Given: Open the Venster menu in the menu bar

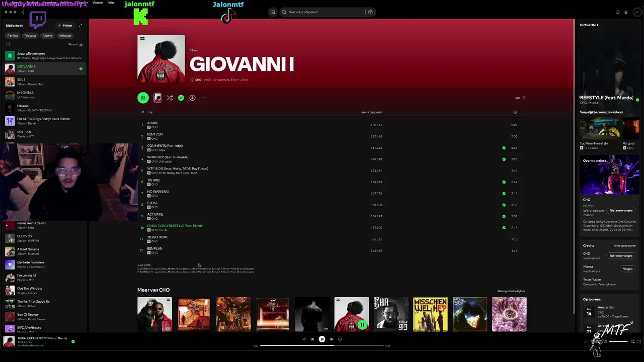Looking at the screenshot, I should coord(98,3).
